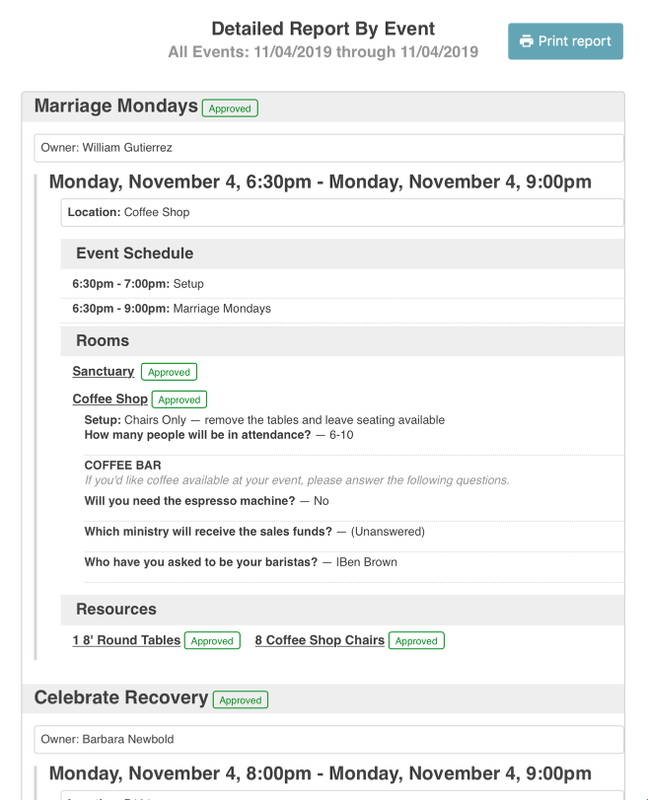The width and height of the screenshot is (648, 800).
Task: Click the Owner: Barbara Newbold box
Action: coord(328,740)
